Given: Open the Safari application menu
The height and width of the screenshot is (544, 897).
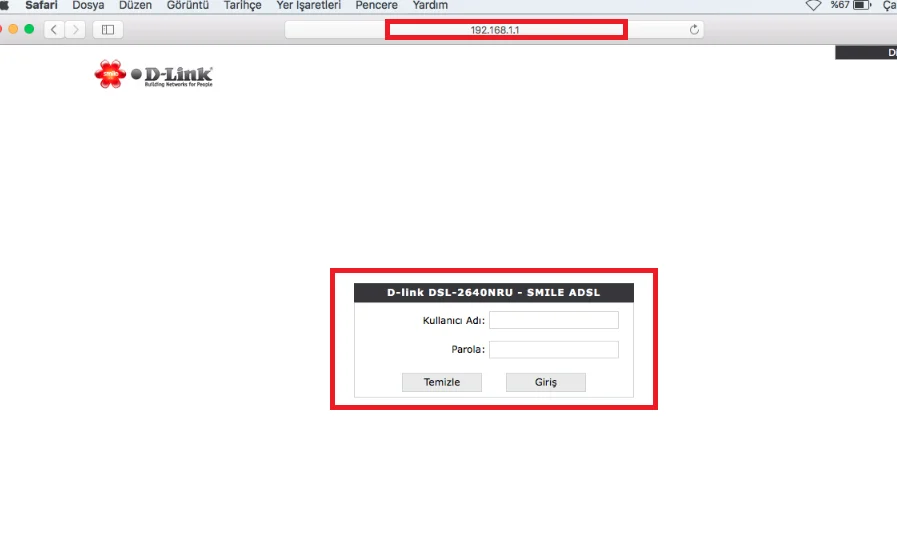Looking at the screenshot, I should 41,6.
